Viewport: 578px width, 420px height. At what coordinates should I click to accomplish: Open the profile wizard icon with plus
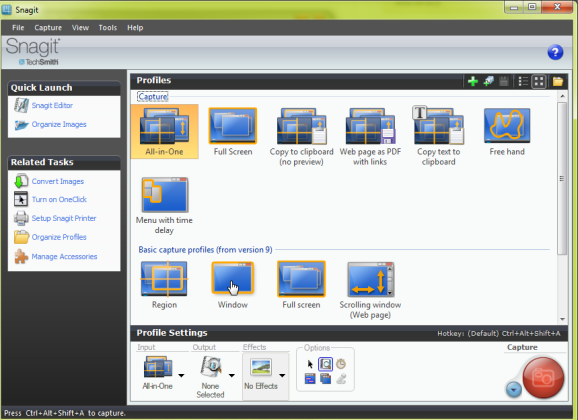489,81
